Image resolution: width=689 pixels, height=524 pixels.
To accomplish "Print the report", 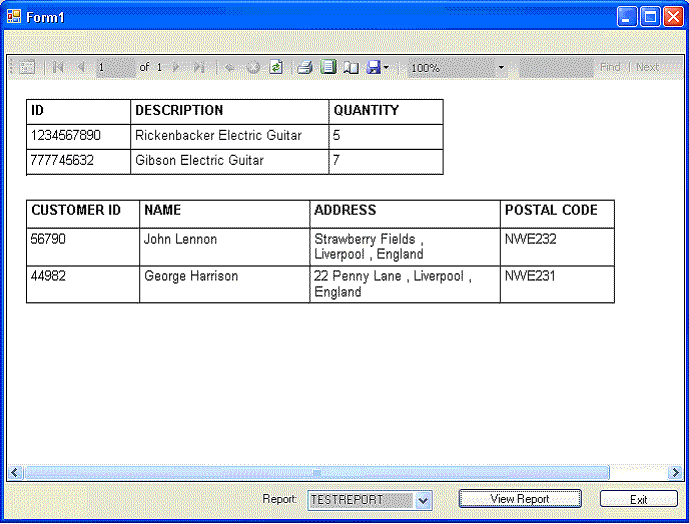I will tap(305, 67).
